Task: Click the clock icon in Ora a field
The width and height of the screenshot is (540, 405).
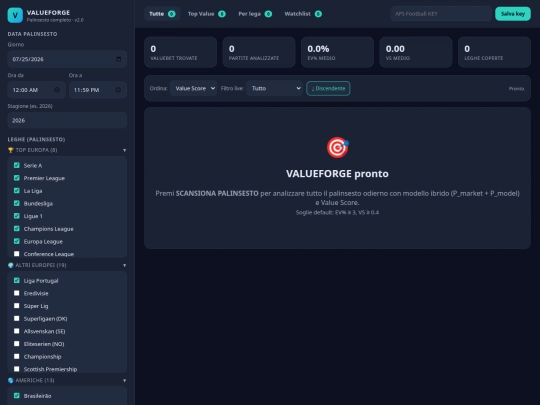Action: click(118, 90)
